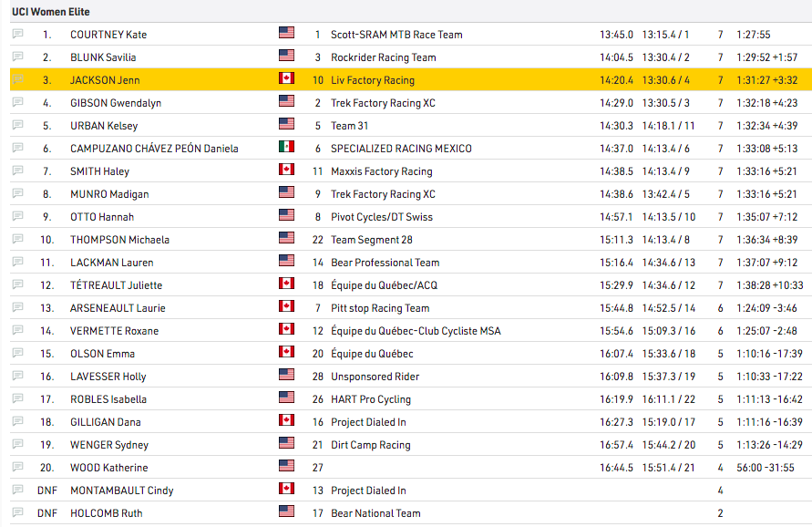Select rider name MUNRO Madigan
The height and width of the screenshot is (527, 812).
(109, 194)
